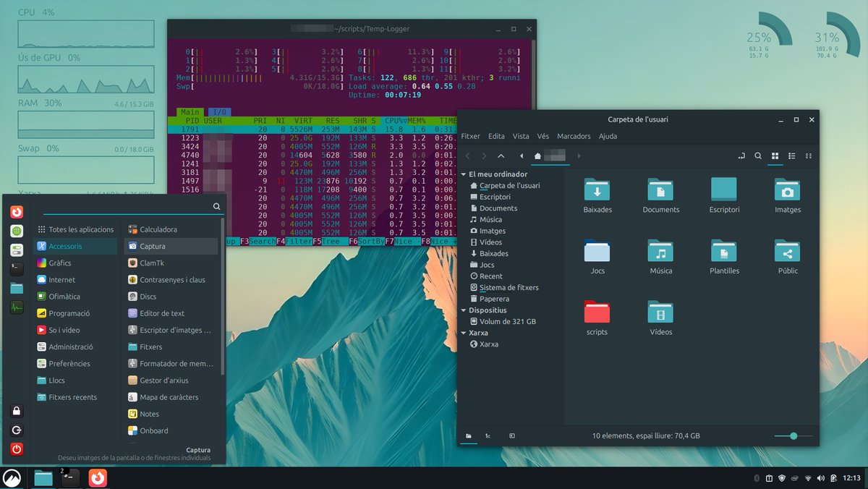Open file search in the Nemo toolbar
This screenshot has width=868, height=489.
click(757, 156)
